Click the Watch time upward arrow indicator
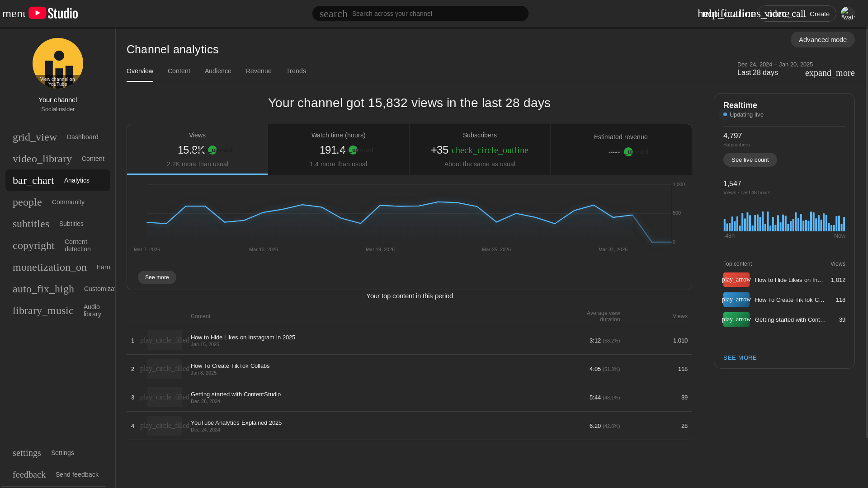 [353, 150]
